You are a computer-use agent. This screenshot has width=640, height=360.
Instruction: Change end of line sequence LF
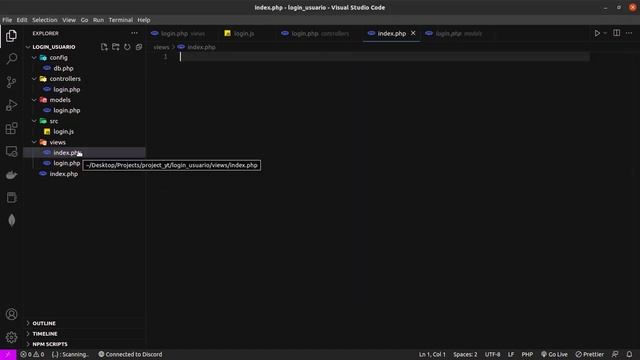pos(511,354)
